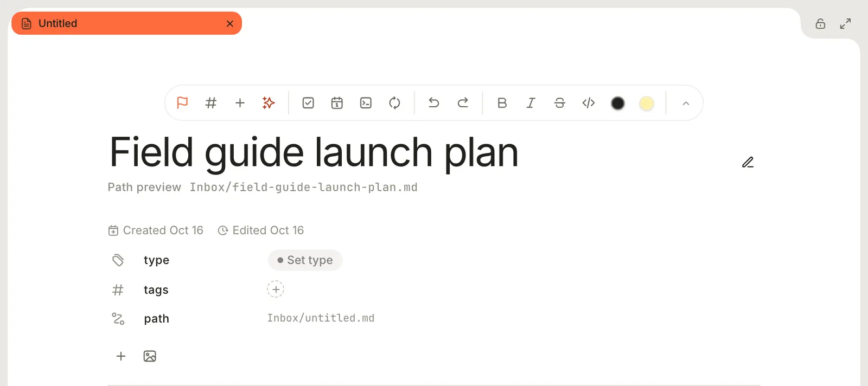Image resolution: width=868 pixels, height=386 pixels.
Task: Click the tags property hash icon
Action: [x=118, y=290]
